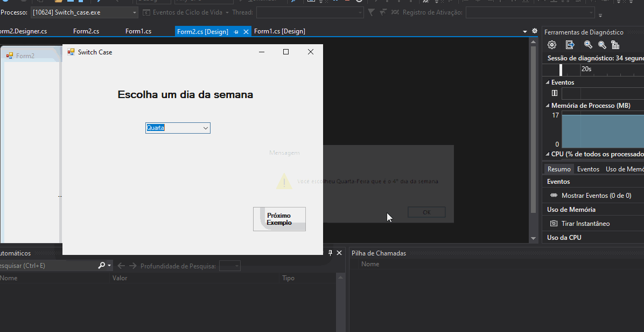This screenshot has height=332, width=644.
Task: Pin the Automáticos panel
Action: point(330,253)
